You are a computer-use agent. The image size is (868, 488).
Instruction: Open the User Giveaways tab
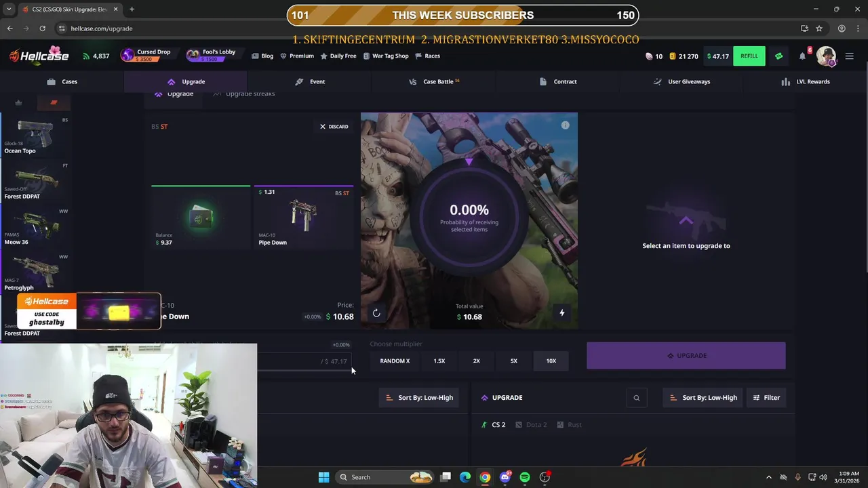point(682,81)
